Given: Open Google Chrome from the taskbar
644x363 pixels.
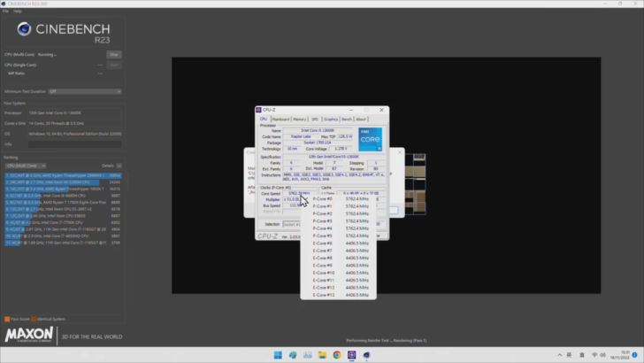Looking at the screenshot, I should point(337,355).
